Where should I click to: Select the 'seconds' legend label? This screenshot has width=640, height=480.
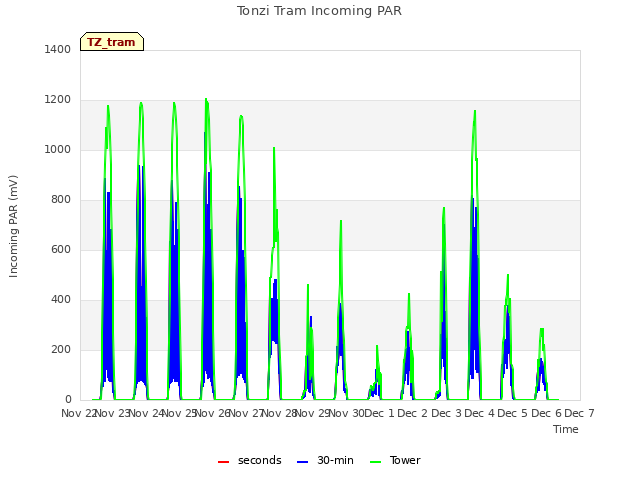coord(260,460)
